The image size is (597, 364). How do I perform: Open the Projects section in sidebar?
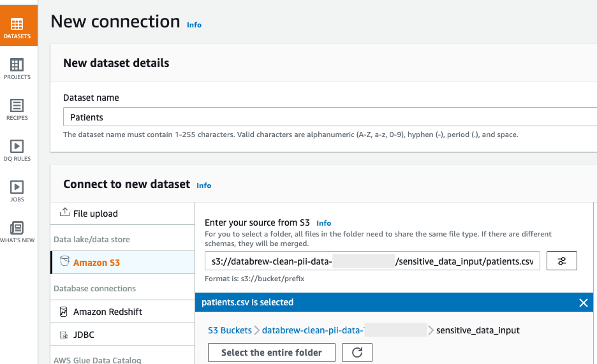tap(17, 69)
